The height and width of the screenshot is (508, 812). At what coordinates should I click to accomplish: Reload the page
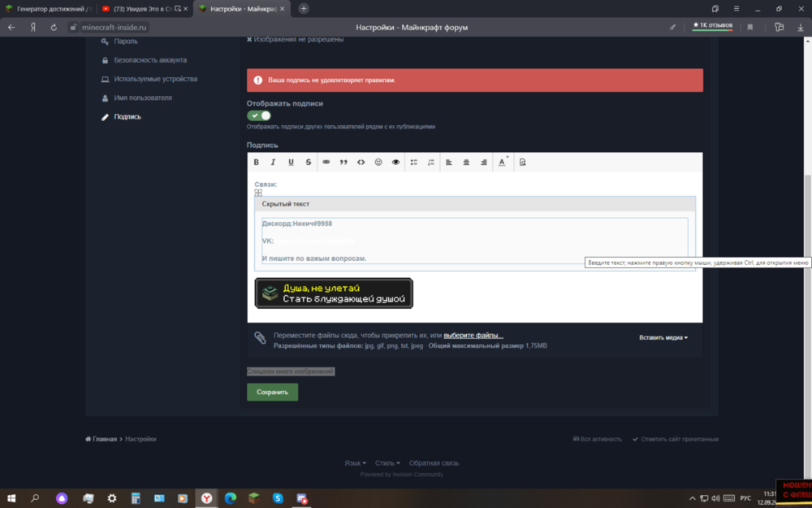(54, 28)
